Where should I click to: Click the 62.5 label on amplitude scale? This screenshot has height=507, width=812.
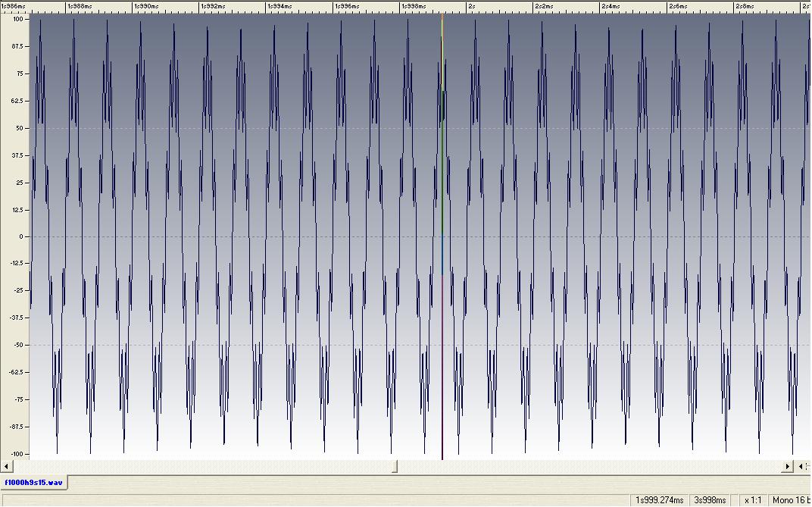(17, 101)
